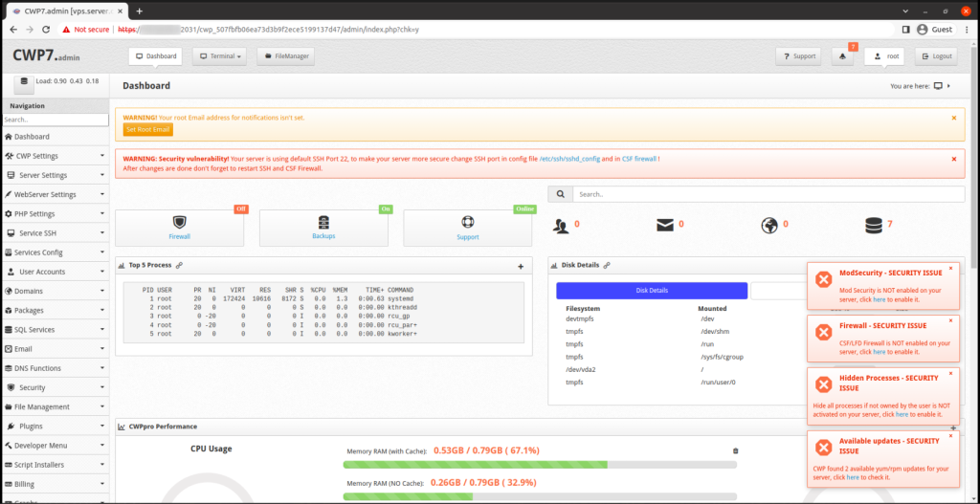
Task: Click the user accounts count icon
Action: [561, 226]
